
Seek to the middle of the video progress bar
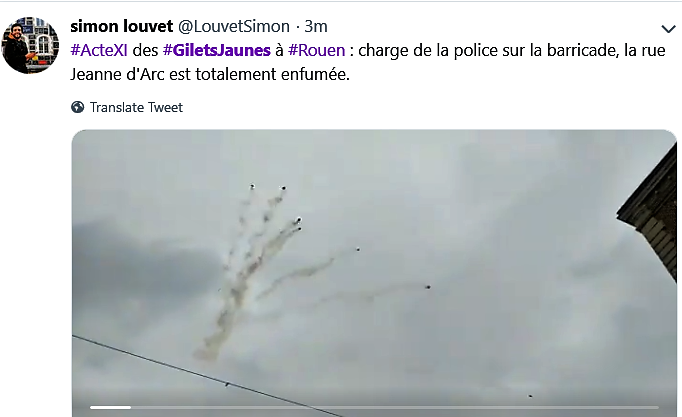(x=374, y=407)
